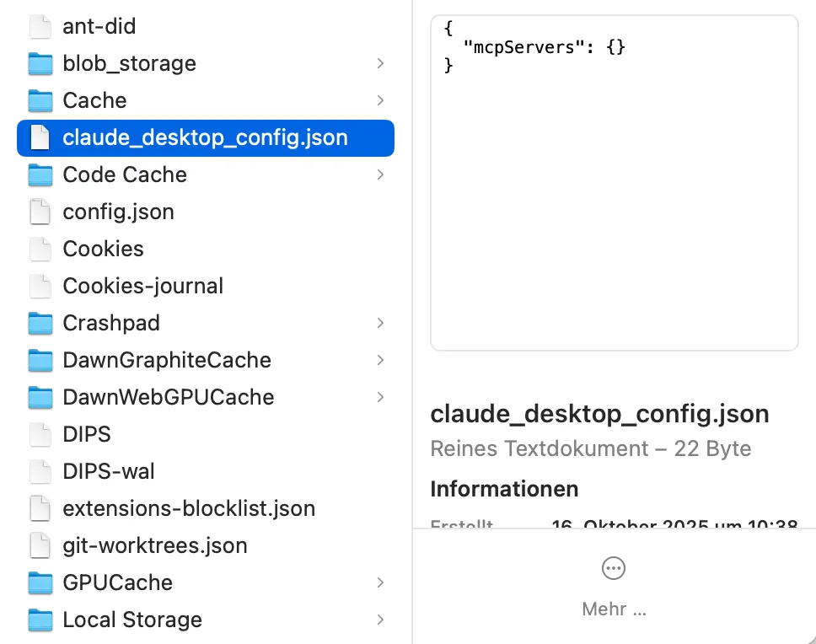Select the config.json document icon
Viewport: 816px width, 644px height.
click(40, 212)
